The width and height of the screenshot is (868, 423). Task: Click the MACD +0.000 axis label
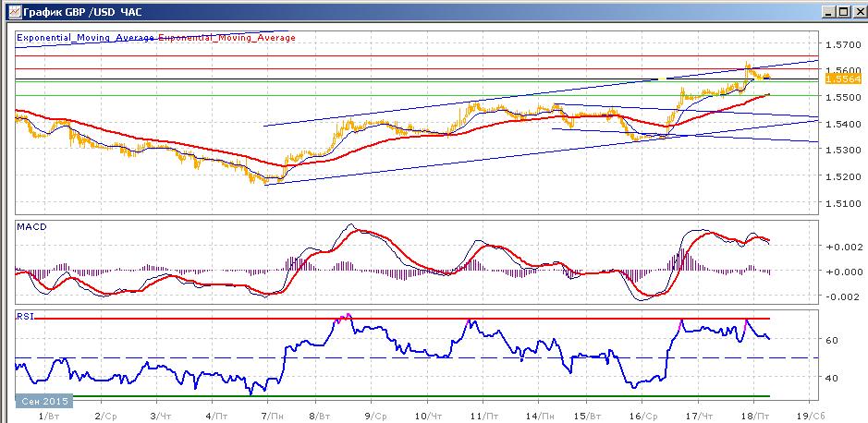coord(844,272)
